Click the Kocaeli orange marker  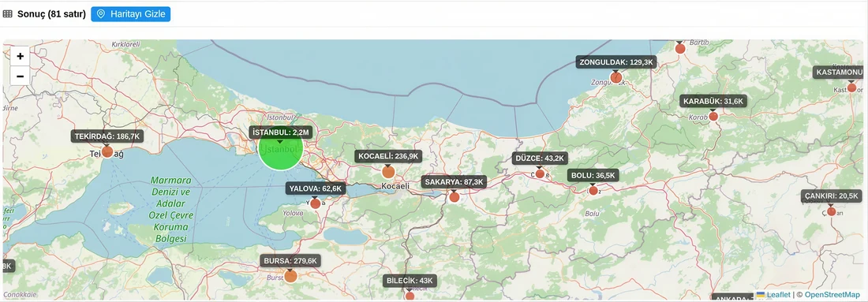pos(388,172)
